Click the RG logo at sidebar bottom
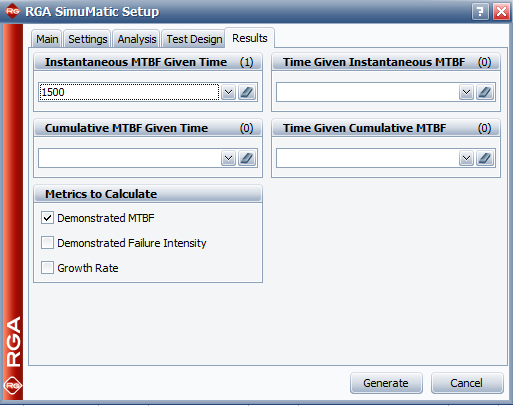 pos(13,385)
